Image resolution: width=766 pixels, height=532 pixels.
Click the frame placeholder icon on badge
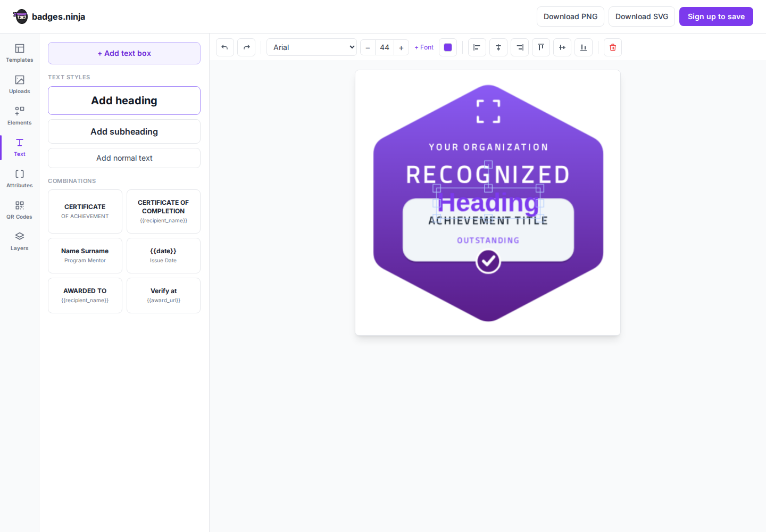pyautogui.click(x=488, y=111)
